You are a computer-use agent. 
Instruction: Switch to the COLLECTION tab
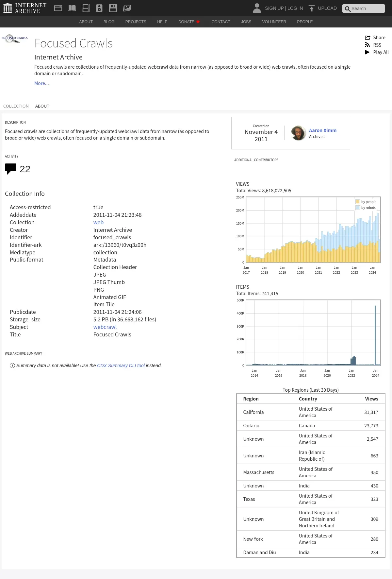pyautogui.click(x=16, y=106)
